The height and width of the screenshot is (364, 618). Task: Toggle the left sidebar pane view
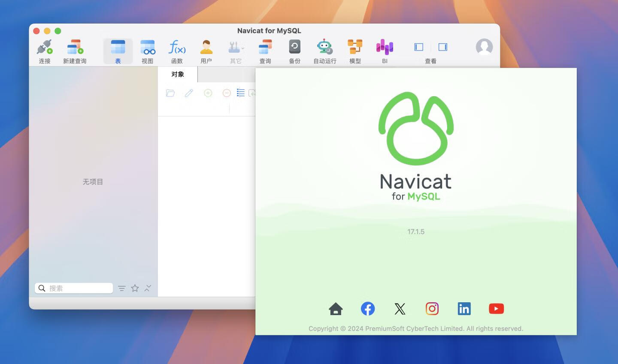click(419, 47)
